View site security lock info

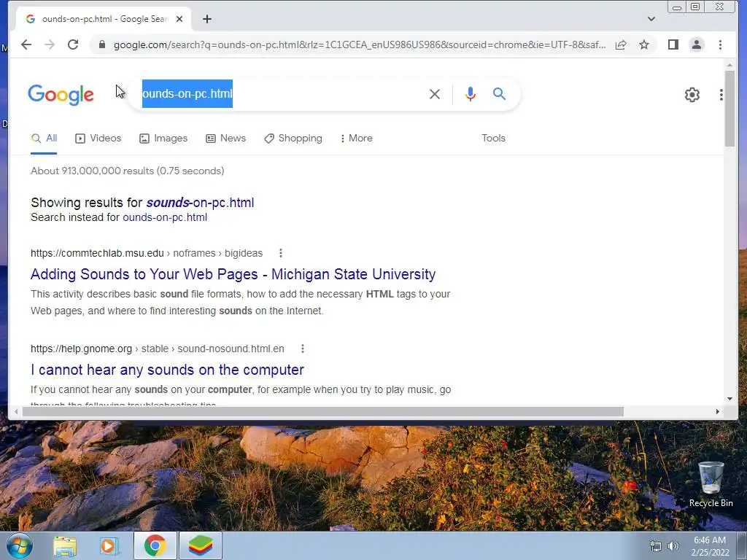point(102,44)
